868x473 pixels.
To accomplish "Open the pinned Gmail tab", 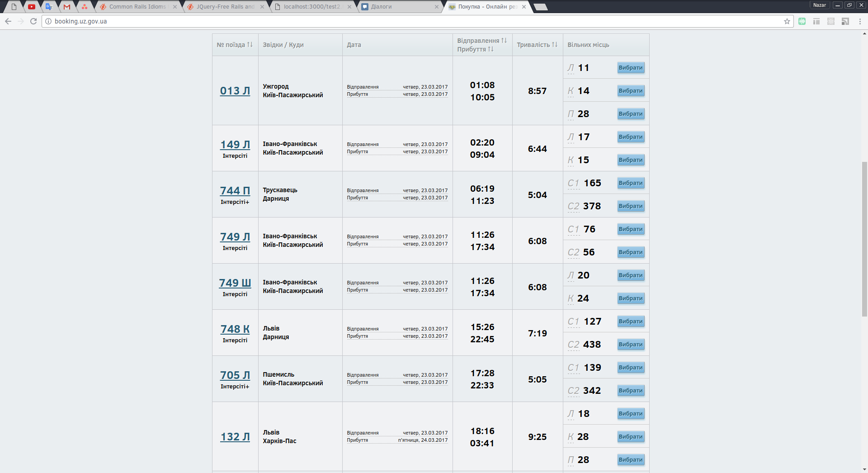I will click(x=67, y=7).
